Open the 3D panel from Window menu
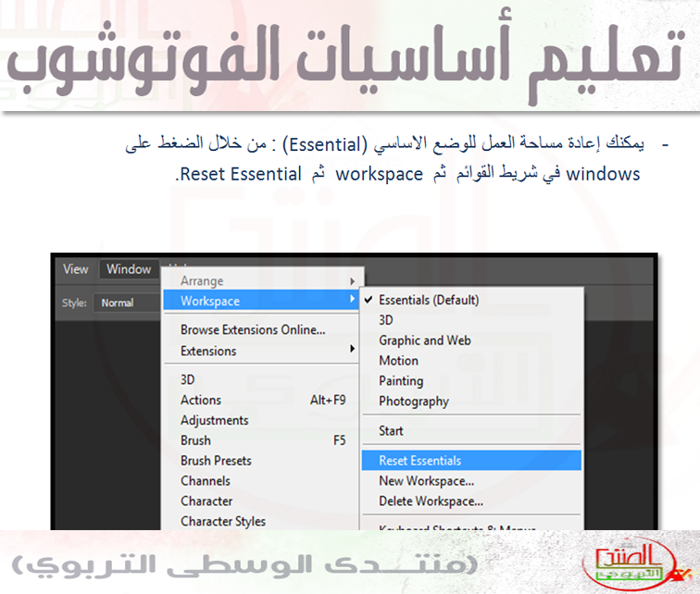The width and height of the screenshot is (700, 594). pyautogui.click(x=261, y=379)
